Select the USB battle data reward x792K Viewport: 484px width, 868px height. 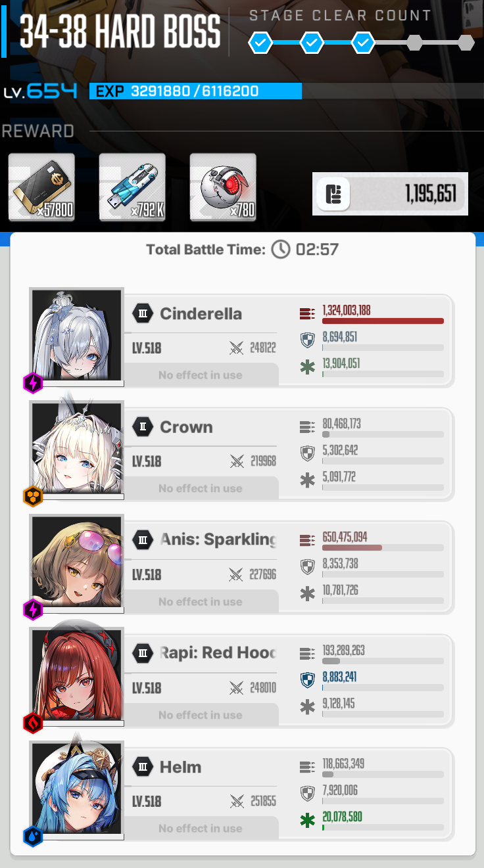coord(132,187)
